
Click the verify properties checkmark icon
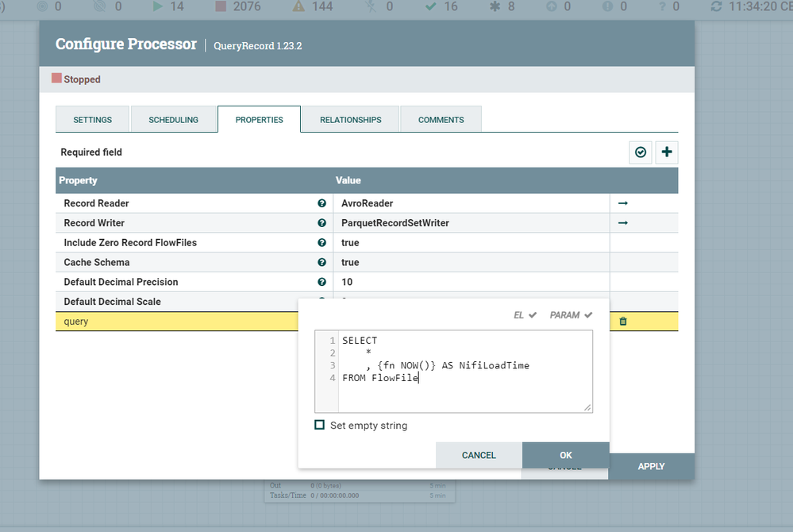click(x=641, y=152)
